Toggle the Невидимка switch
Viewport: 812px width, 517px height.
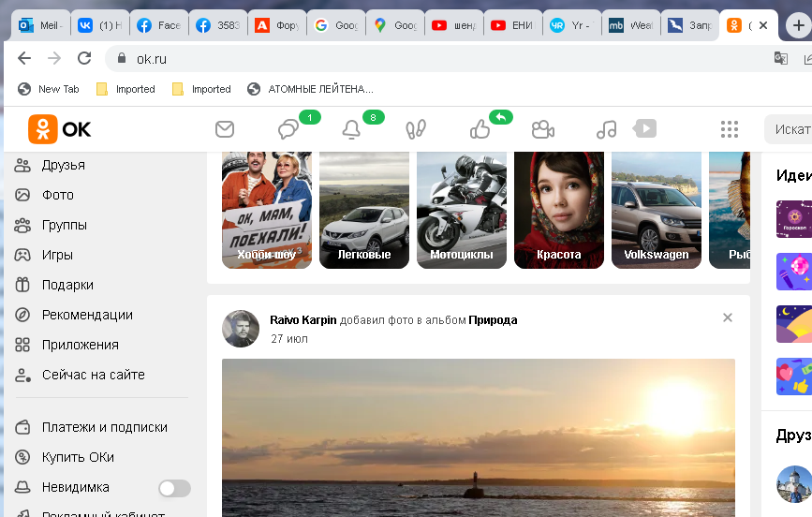tap(174, 488)
